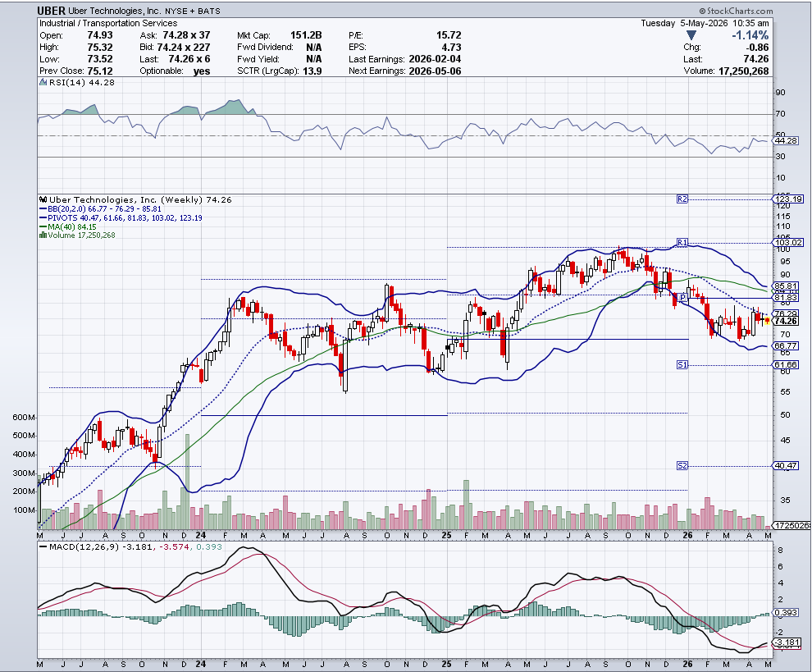The height and width of the screenshot is (672, 812).
Task: Click the 40.47 price axis tag
Action: tap(786, 466)
